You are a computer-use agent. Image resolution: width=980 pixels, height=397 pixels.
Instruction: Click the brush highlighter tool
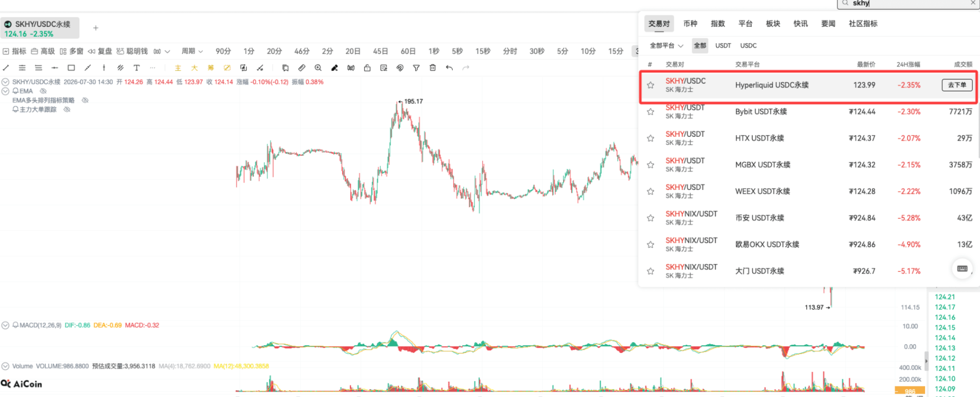[x=334, y=68]
